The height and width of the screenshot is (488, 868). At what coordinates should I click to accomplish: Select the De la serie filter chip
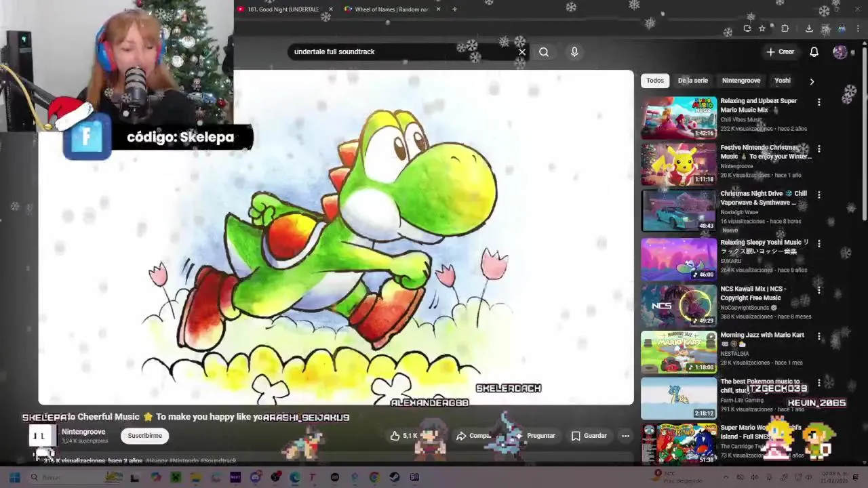click(x=692, y=81)
